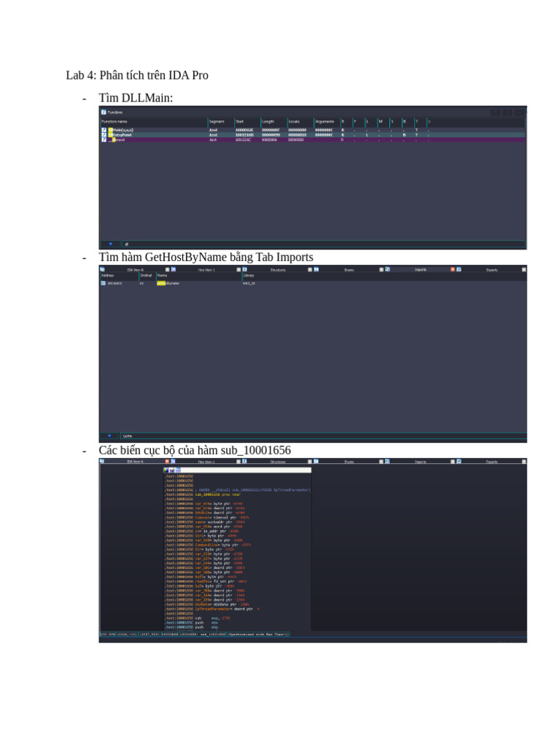Select the gethostbyname import row
This screenshot has width=560, height=747.
[312, 283]
